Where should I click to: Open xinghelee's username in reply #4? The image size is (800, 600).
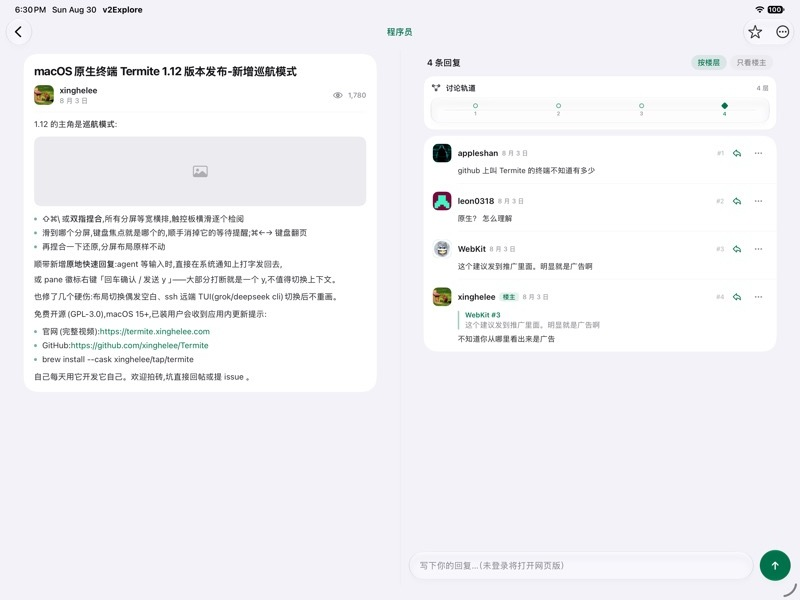476,297
